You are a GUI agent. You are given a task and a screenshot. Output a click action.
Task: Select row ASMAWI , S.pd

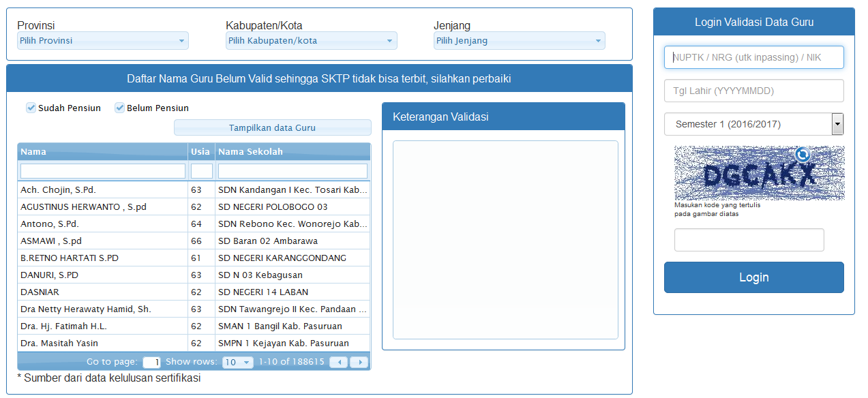click(194, 241)
